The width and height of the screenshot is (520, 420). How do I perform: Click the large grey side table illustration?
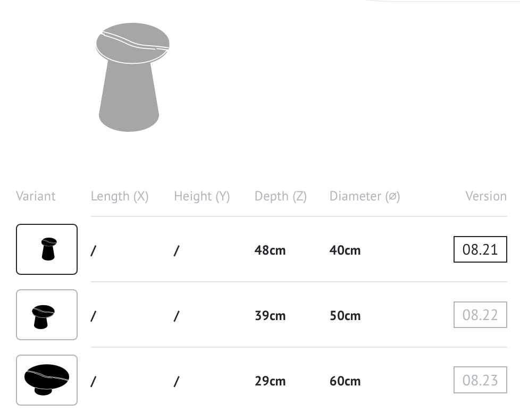pyautogui.click(x=132, y=77)
